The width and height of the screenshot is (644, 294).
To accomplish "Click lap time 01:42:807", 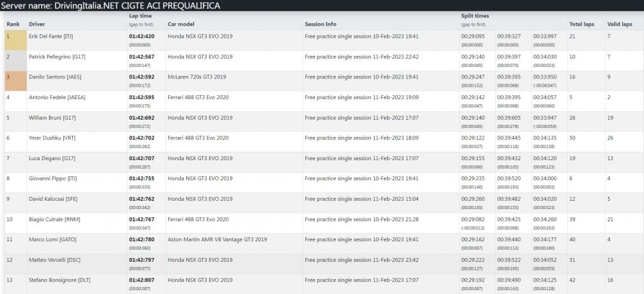I will [142, 280].
